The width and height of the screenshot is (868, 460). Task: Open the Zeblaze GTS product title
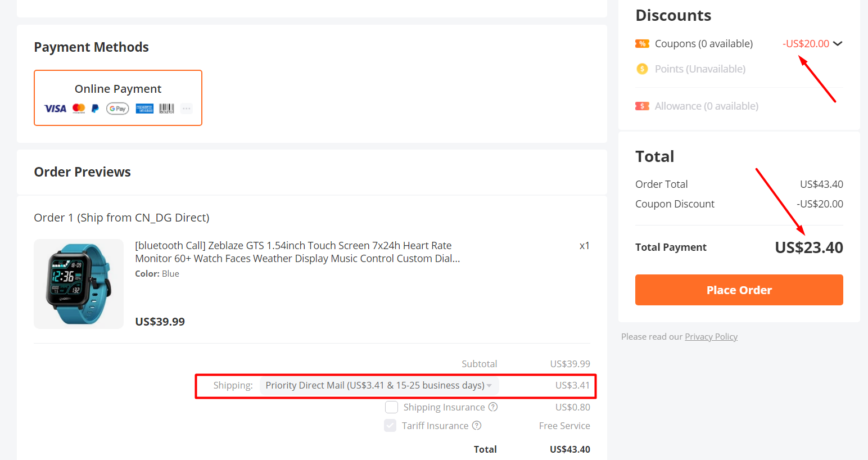tap(297, 252)
